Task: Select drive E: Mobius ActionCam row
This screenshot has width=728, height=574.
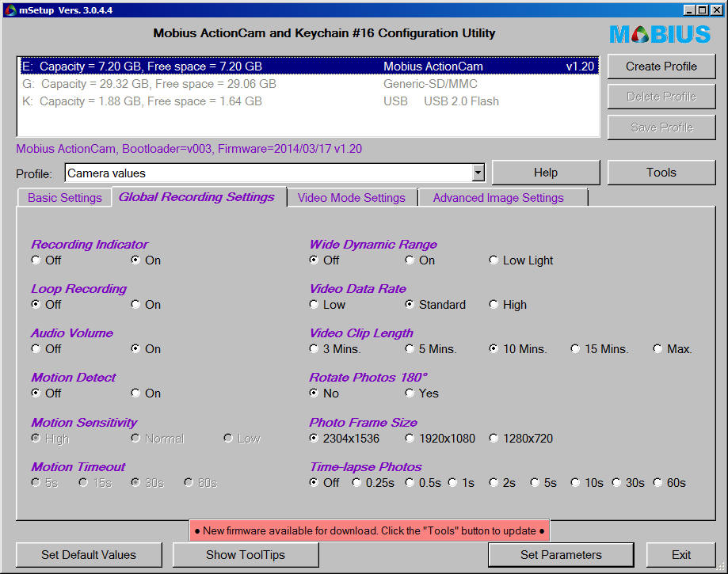Action: pyautogui.click(x=308, y=67)
